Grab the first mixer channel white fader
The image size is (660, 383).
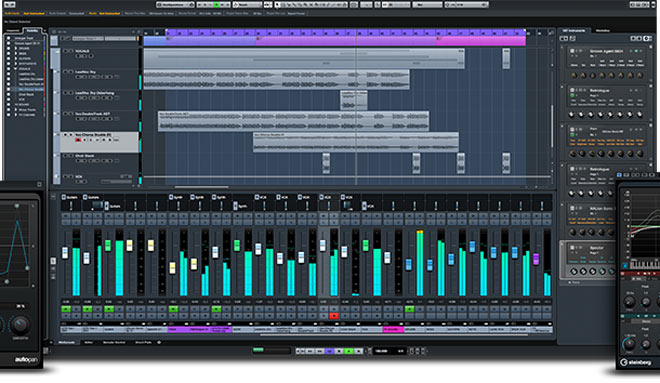click(65, 253)
